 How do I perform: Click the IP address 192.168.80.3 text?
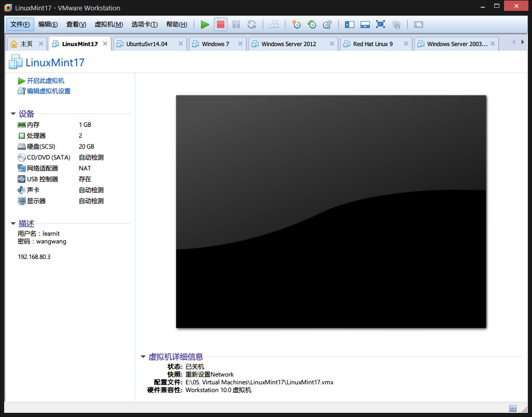point(34,257)
